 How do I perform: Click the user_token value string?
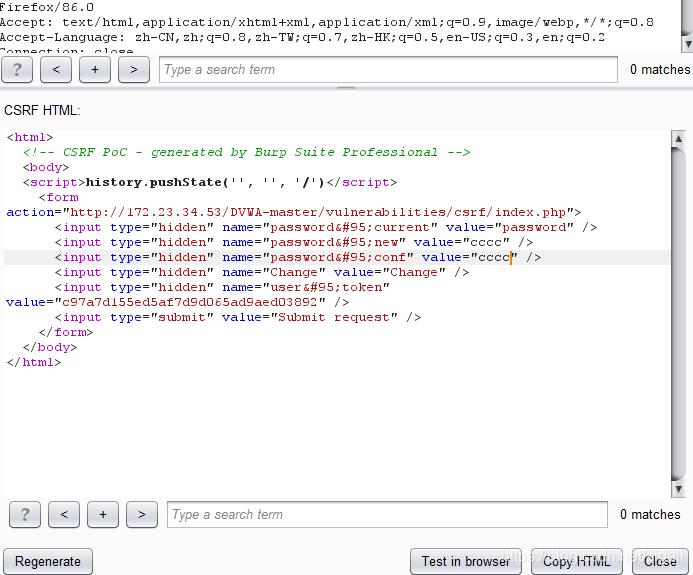(190, 302)
